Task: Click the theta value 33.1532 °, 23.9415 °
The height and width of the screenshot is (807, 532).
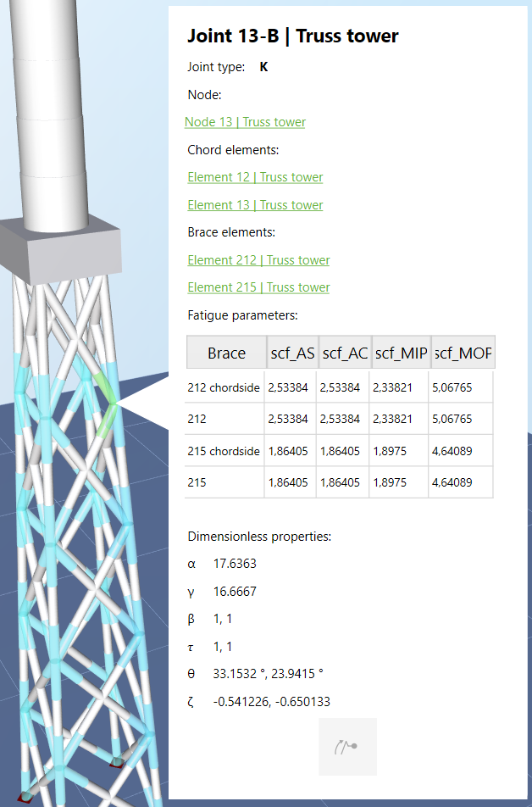Action: click(x=268, y=674)
